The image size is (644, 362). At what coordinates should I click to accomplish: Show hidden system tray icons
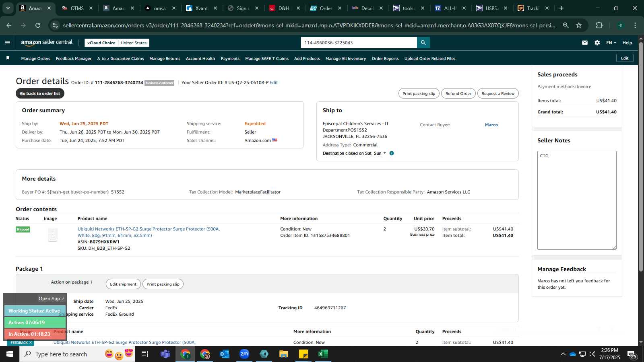point(563,354)
